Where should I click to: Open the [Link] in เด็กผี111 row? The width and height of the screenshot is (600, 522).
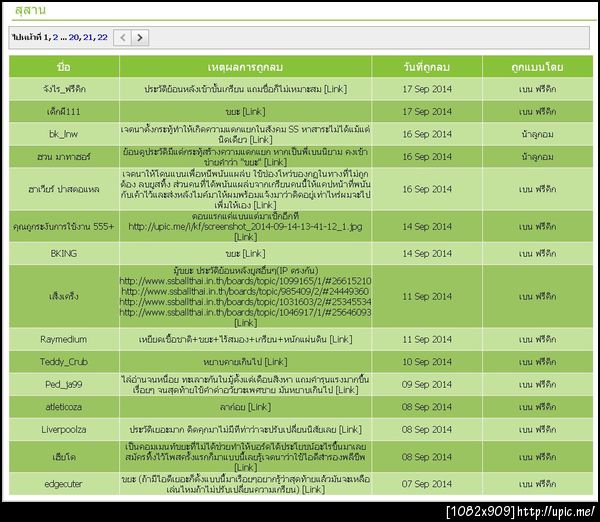pyautogui.click(x=254, y=112)
